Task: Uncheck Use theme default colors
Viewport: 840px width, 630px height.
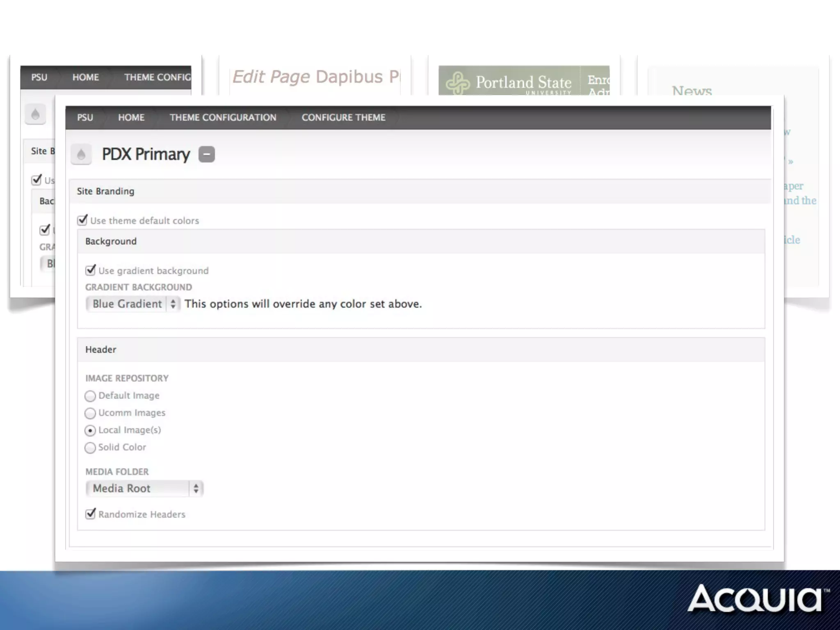Action: point(82,220)
